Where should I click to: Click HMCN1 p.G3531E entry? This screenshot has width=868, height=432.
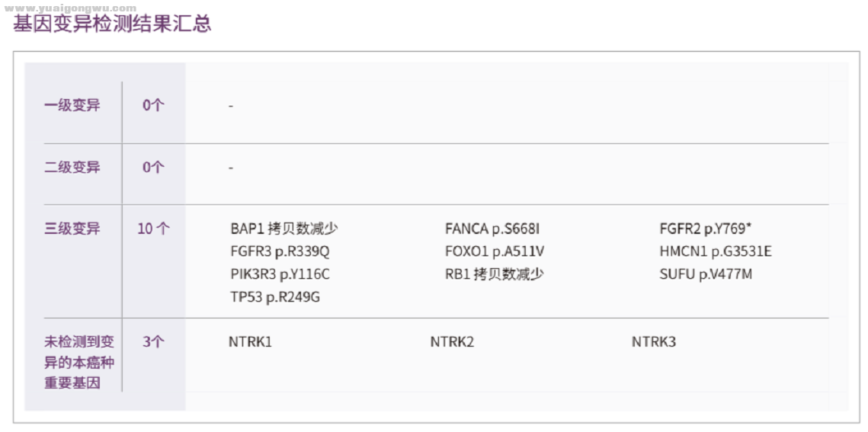(x=716, y=251)
